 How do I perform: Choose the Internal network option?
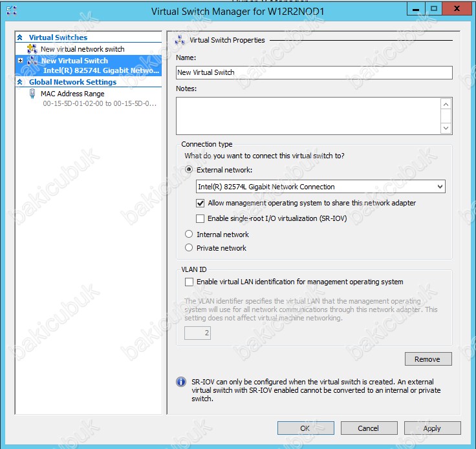click(189, 235)
